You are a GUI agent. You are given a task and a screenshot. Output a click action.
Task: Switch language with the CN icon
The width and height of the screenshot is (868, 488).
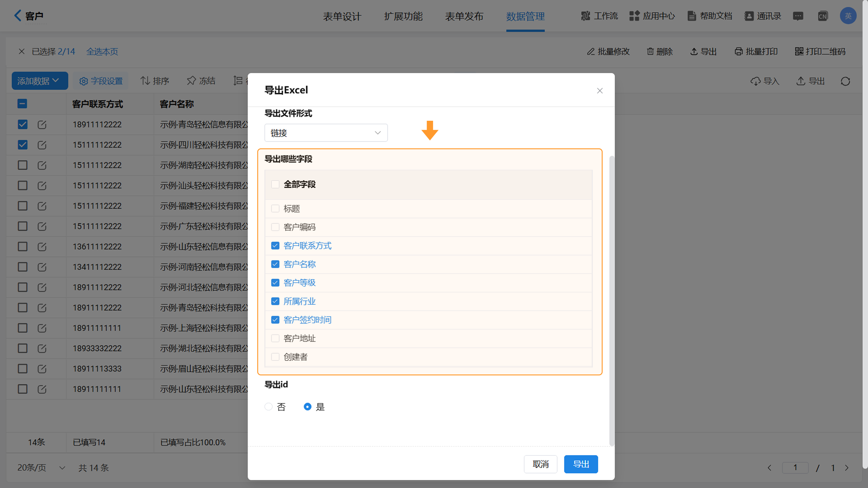[x=823, y=16]
